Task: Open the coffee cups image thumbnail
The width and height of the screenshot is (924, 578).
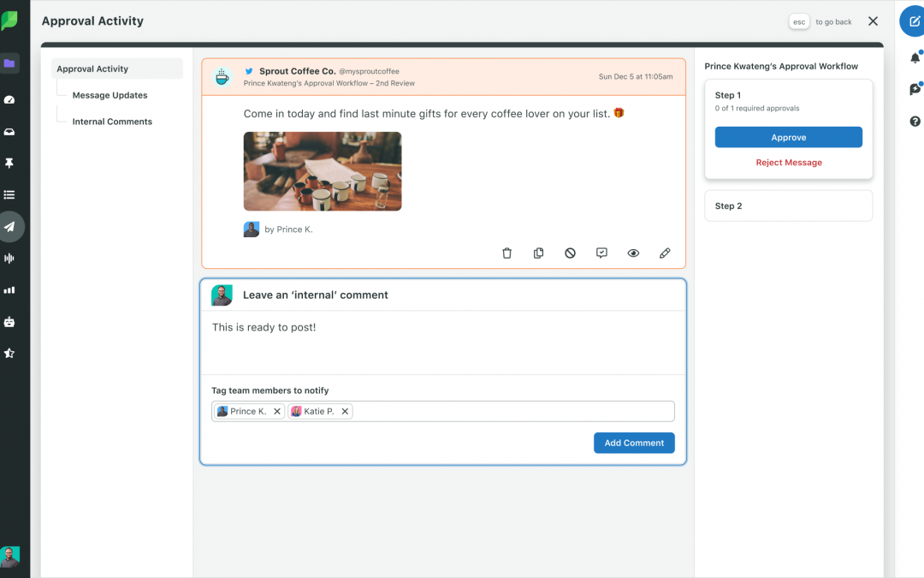Action: pyautogui.click(x=323, y=171)
